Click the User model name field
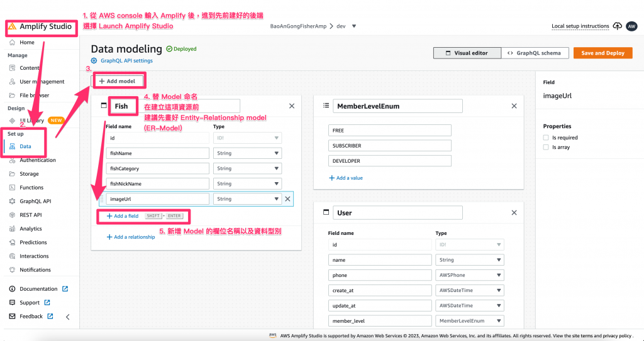Screen dimensions: 644x341 397,212
